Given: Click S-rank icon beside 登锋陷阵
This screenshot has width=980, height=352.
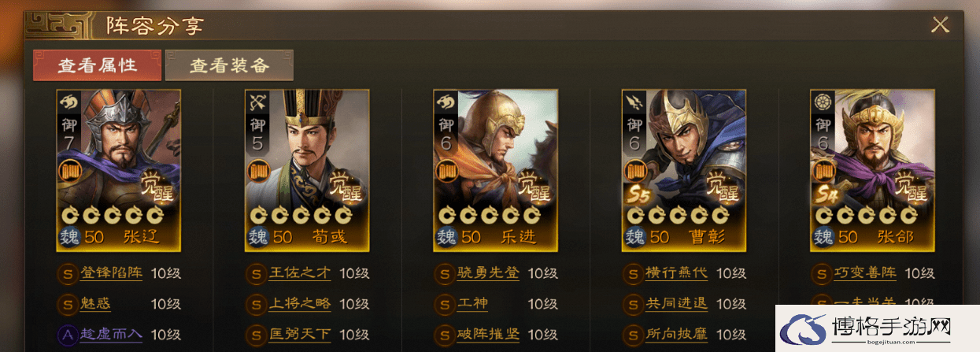Looking at the screenshot, I should (x=67, y=274).
